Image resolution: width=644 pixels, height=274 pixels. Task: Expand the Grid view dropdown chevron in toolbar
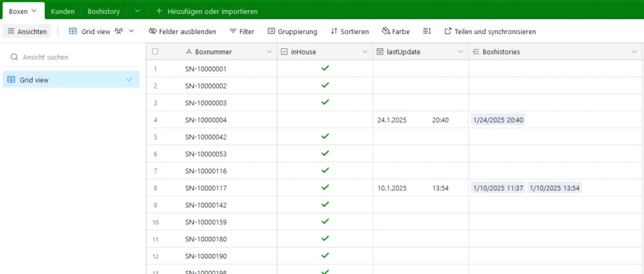[x=131, y=31]
